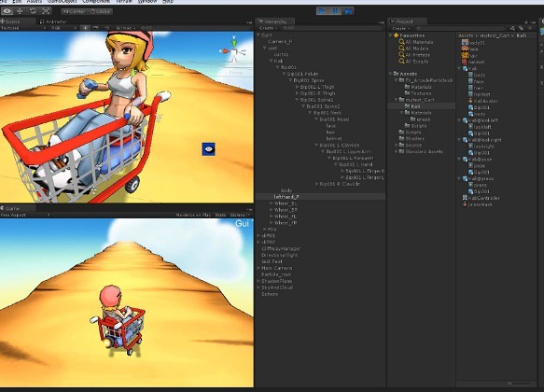Select All Scripts favorite search
The height and width of the screenshot is (392, 544).
(x=414, y=62)
